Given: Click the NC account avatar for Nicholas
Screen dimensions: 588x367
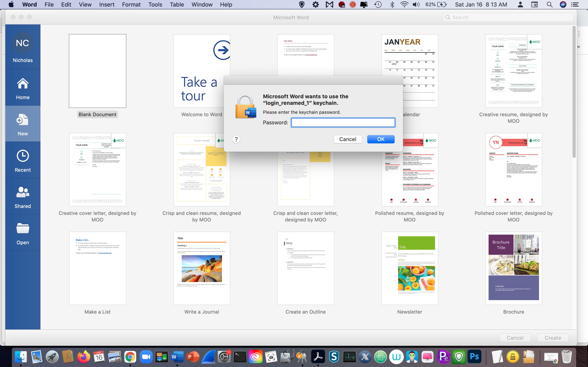Looking at the screenshot, I should (23, 43).
